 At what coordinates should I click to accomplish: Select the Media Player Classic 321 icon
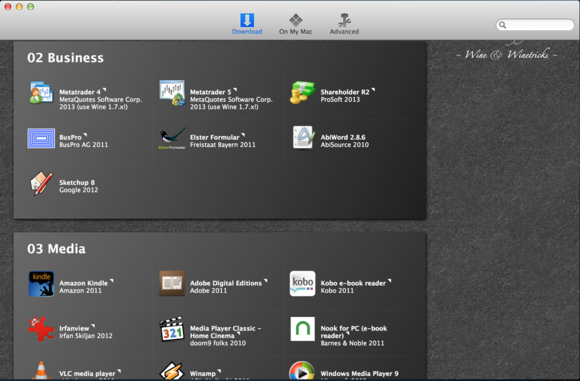click(x=172, y=329)
